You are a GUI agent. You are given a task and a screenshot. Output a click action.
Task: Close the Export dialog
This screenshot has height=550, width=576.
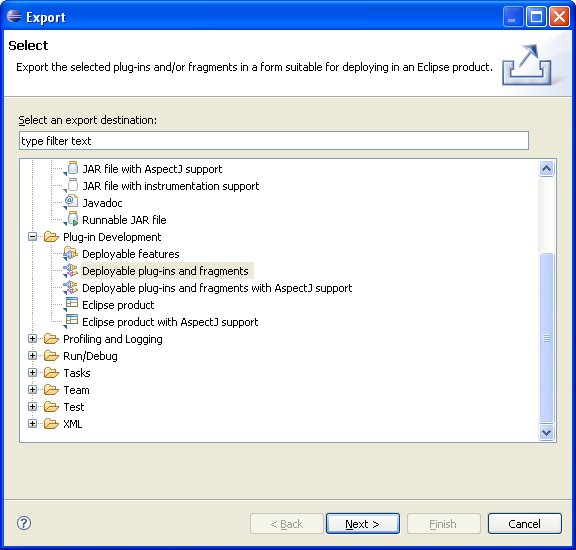(559, 17)
